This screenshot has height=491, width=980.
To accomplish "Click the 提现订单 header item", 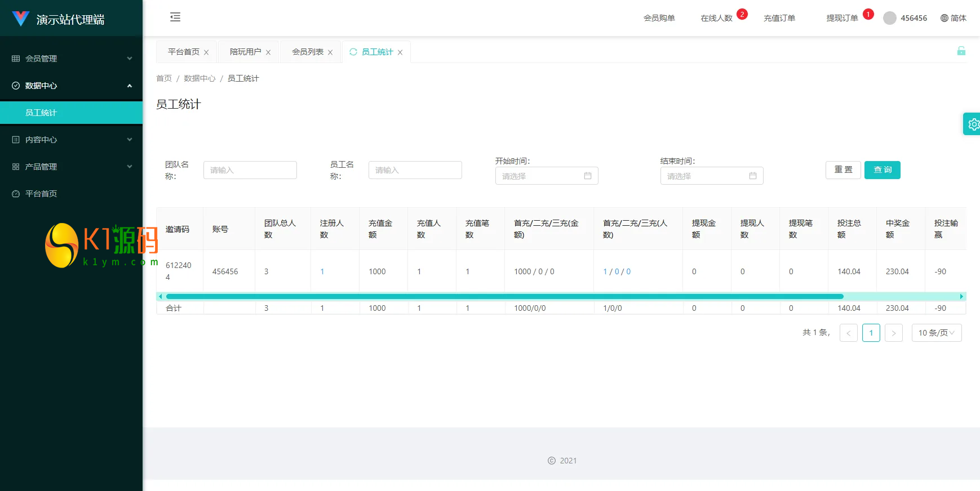I will pos(842,18).
